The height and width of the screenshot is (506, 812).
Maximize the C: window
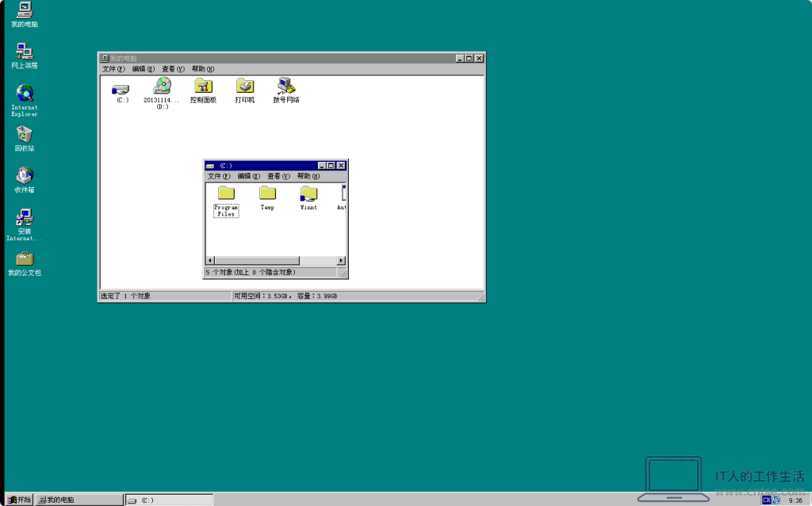coord(331,166)
